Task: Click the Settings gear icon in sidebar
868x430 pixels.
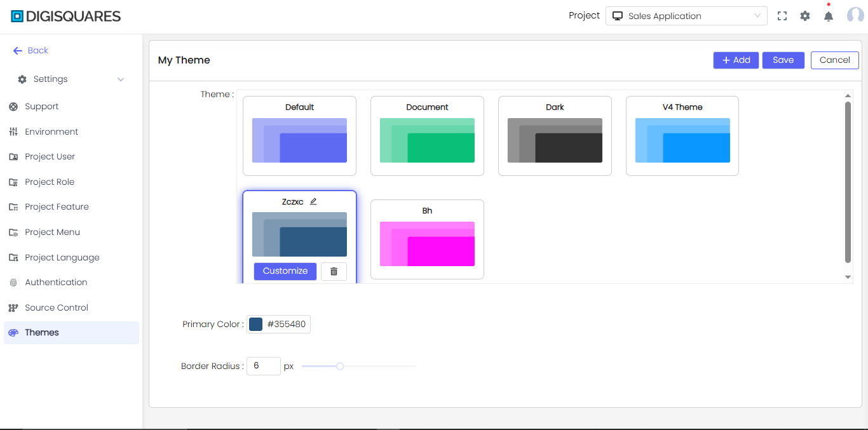Action: tap(22, 79)
